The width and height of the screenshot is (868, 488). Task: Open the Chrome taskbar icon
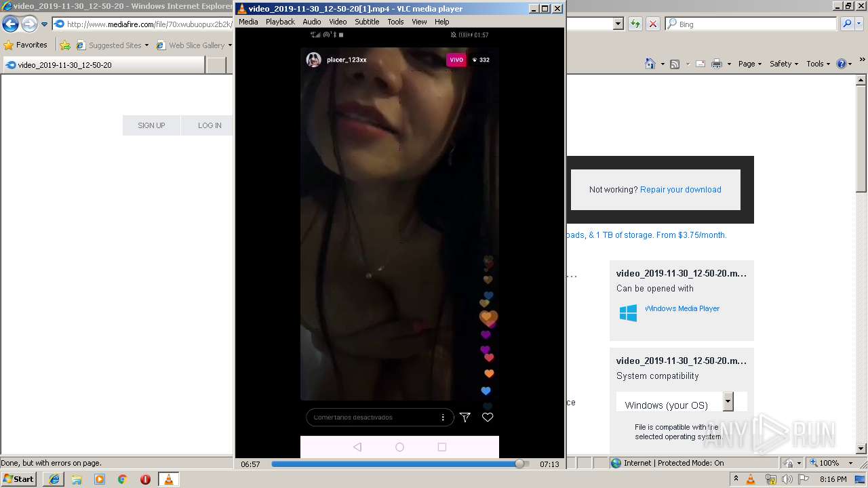pos(122,479)
